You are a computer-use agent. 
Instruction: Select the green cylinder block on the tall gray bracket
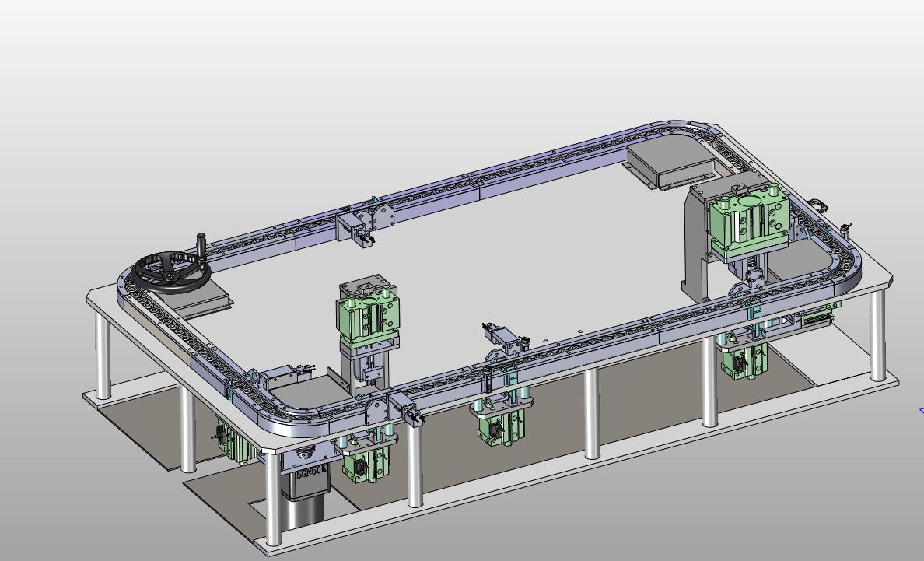click(x=750, y=220)
